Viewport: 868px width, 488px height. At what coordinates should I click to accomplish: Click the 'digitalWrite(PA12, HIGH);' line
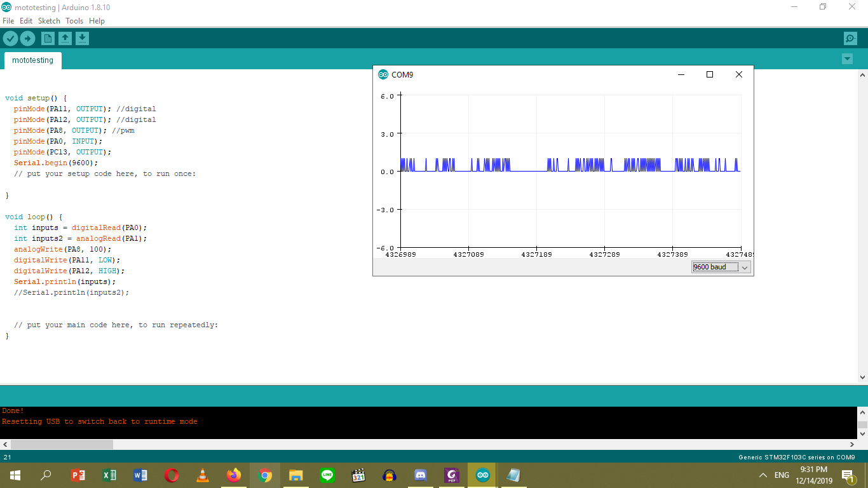click(x=69, y=271)
